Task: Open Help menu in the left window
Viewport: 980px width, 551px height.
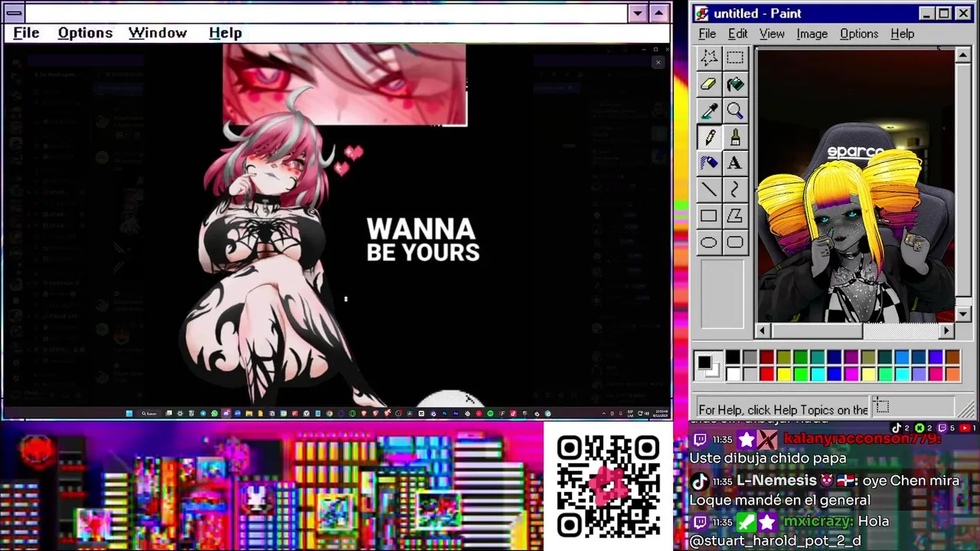Action: coord(225,33)
